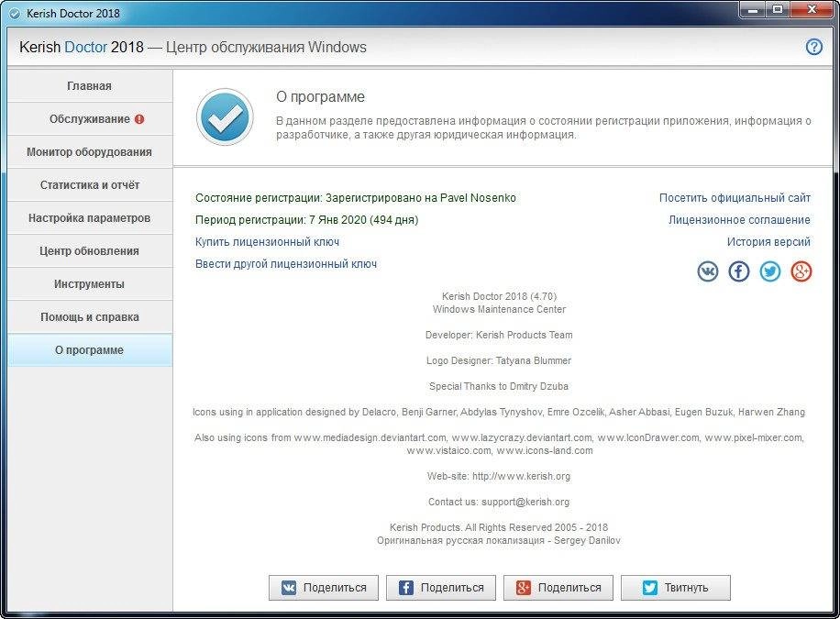Viewport: 840px width, 619px height.
Task: Click the text 'Web-site: http://www.kerish.org'
Action: coord(499,476)
